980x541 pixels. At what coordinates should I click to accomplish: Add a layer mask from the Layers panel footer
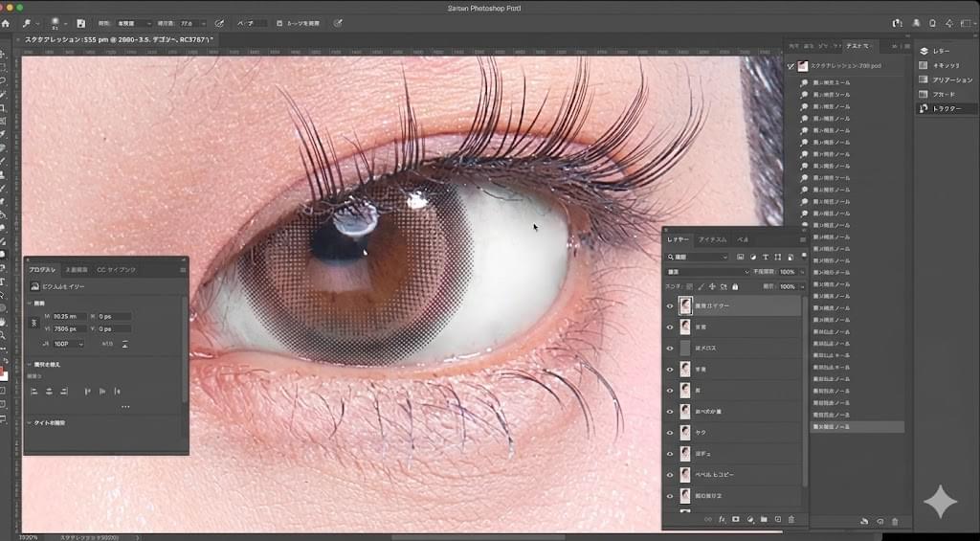(x=735, y=519)
